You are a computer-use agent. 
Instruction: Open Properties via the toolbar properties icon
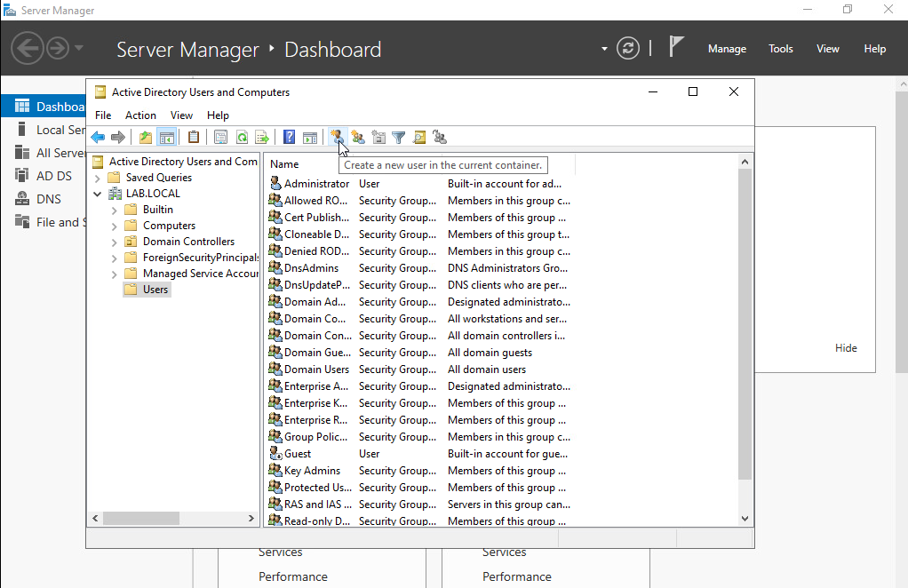pos(220,137)
